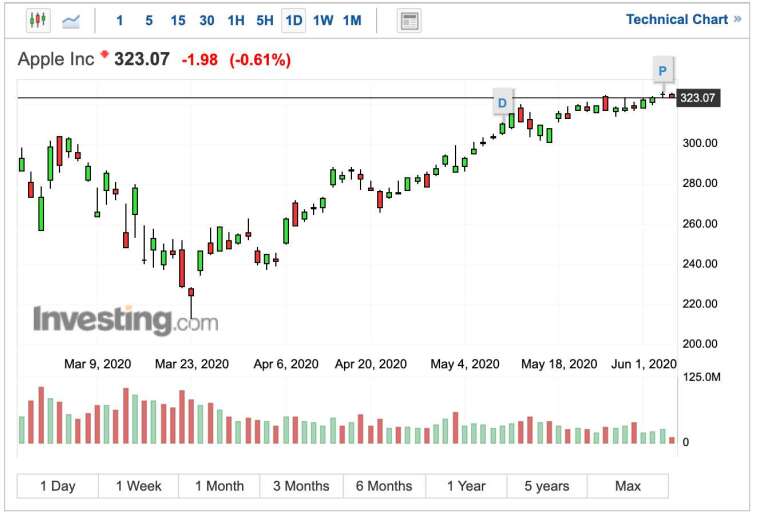This screenshot has width=760, height=517.
Task: Select the 30 minute interval
Action: coord(207,20)
